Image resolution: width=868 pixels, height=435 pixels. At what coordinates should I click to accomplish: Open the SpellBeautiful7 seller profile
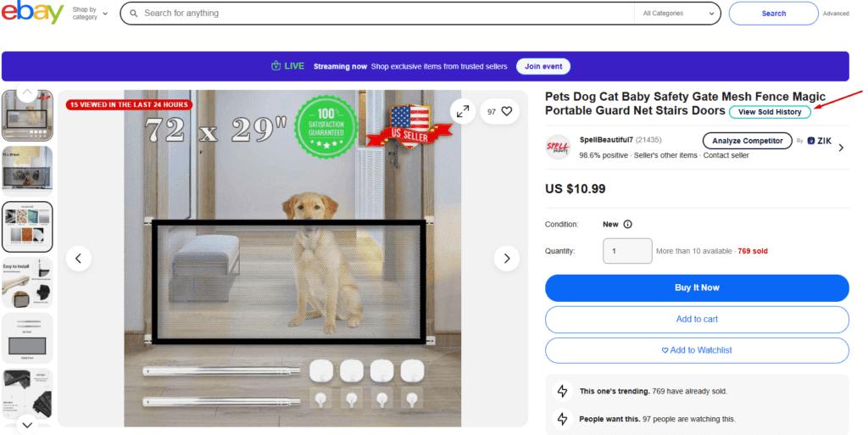[x=606, y=140]
